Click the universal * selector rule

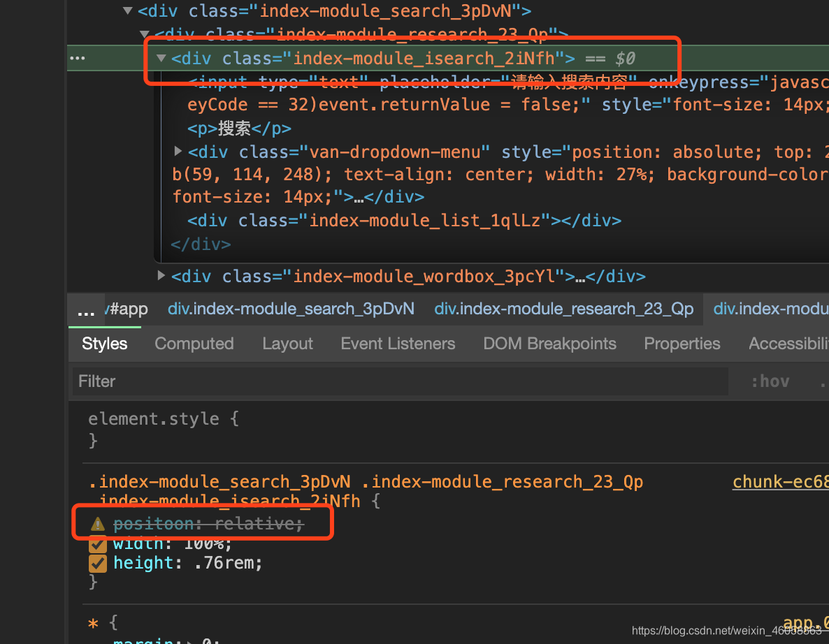coord(94,624)
